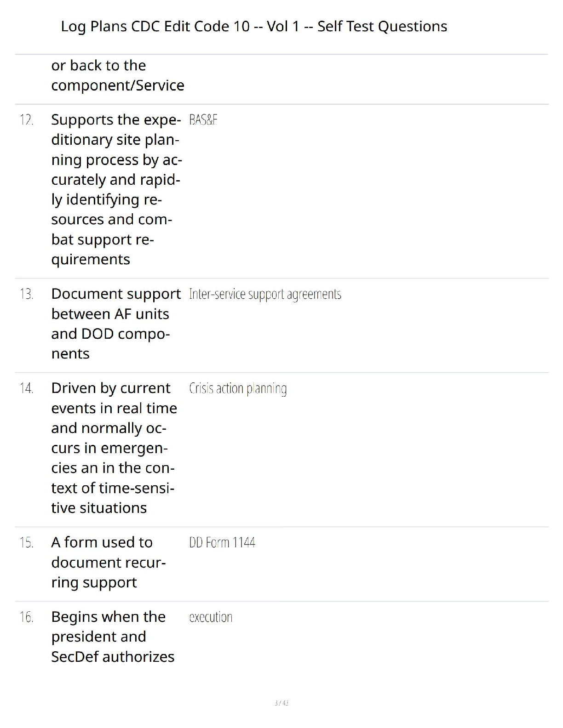Select question 12 expeditionary site planning text
Screen dimensions: 563x728
click(117, 189)
